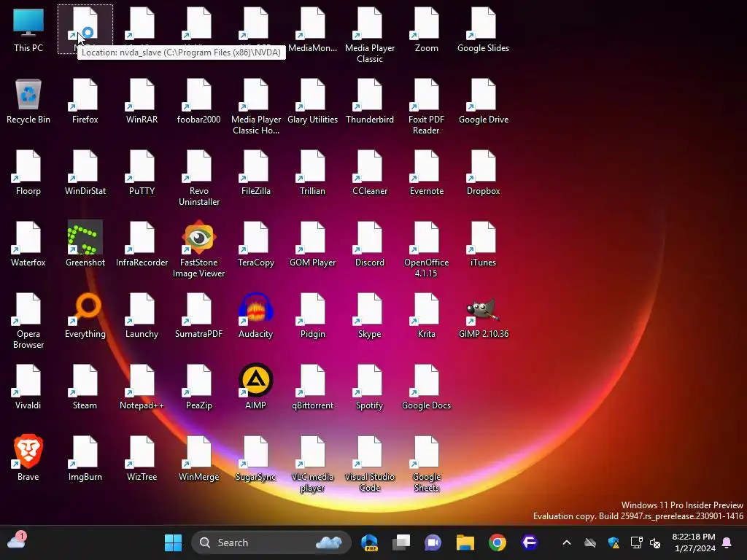
Task: Select the Floorp shortcut
Action: pos(28,173)
